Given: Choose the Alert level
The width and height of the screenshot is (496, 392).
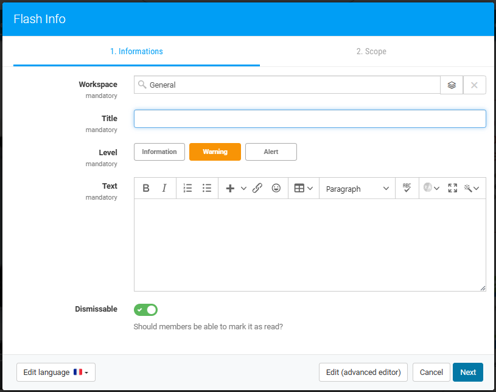Looking at the screenshot, I should [x=271, y=152].
